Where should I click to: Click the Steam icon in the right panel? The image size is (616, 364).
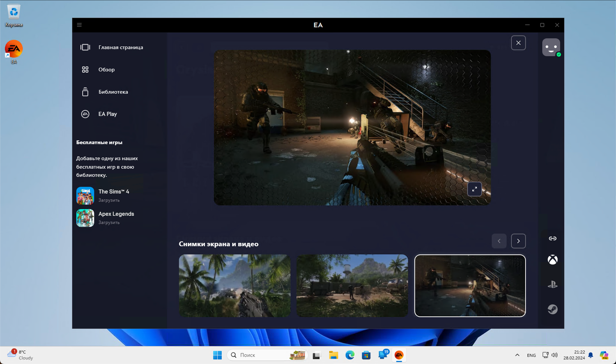553,309
